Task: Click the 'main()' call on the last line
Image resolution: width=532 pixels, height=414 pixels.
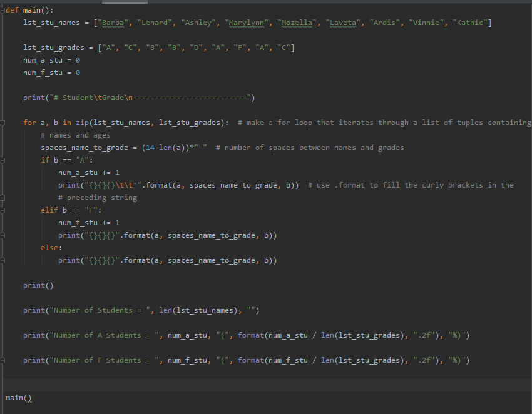Action: [18, 398]
